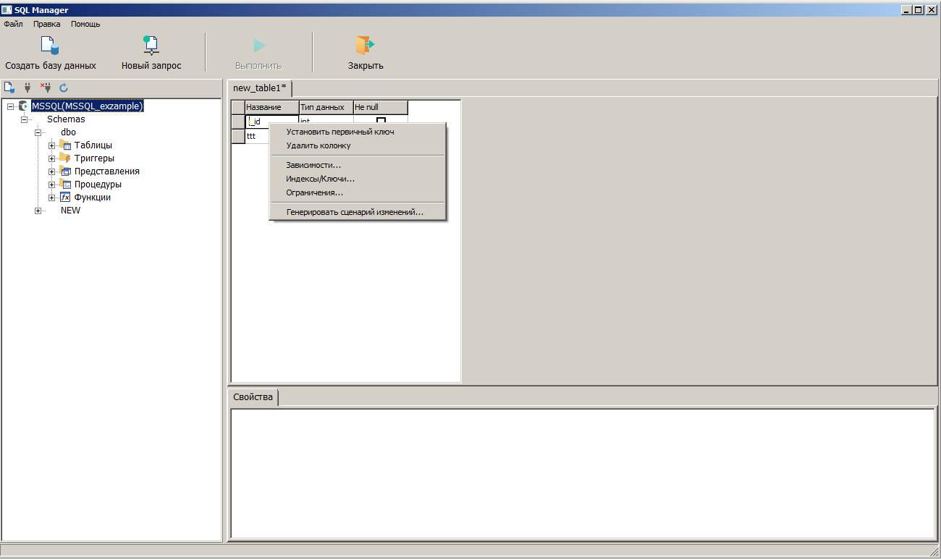
Task: Collapse the dbo schema node
Action: 38,132
